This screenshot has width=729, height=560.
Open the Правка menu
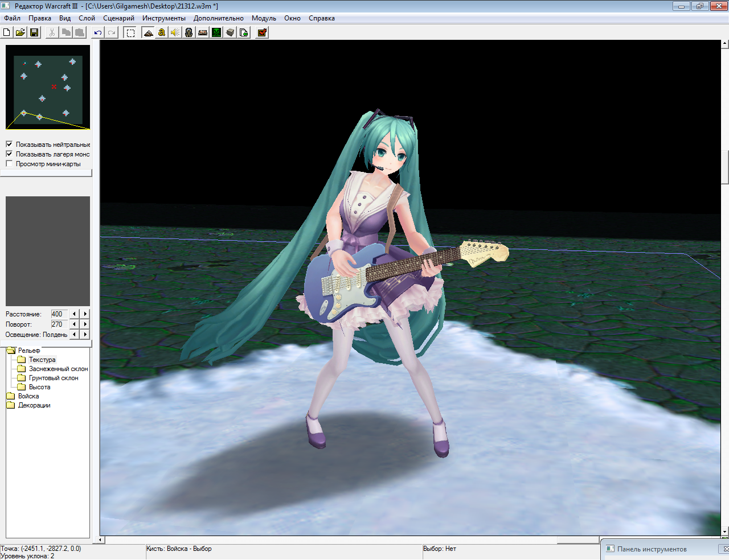pyautogui.click(x=40, y=18)
